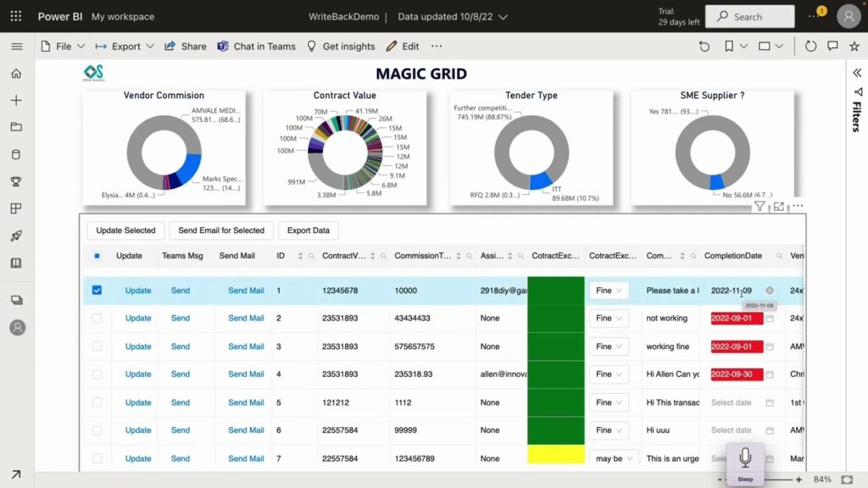Open Apps icon in sidebar
This screenshot has width=868, height=488.
coord(16,208)
